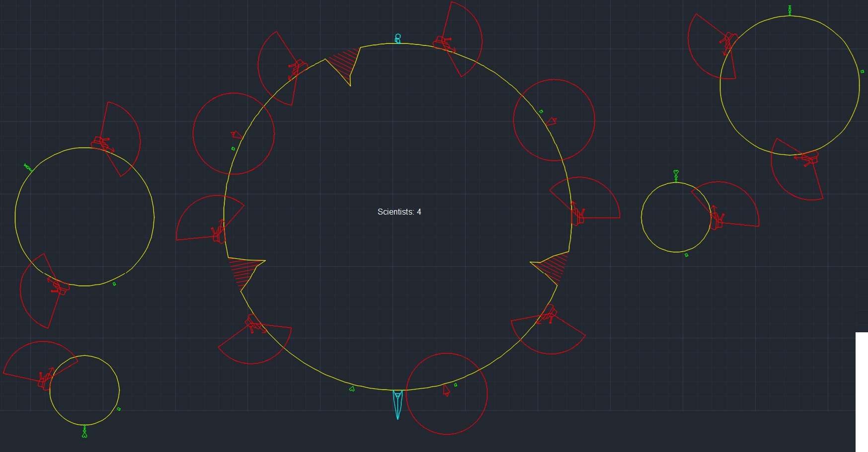Select the red turret on the bottom-left small planet

click(x=46, y=379)
